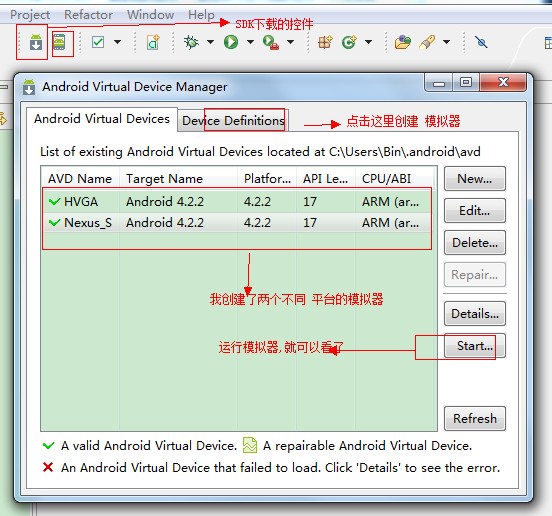Click the green checkmark beside Nexus_S
Screen dimensions: 552x516
click(x=54, y=223)
